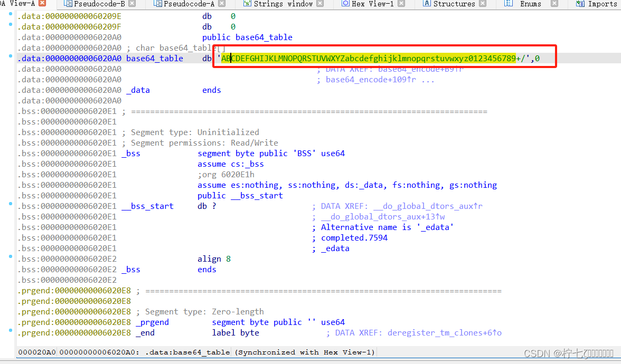The height and width of the screenshot is (364, 621).
Task: Click the Enums tab icon
Action: coord(509,4)
